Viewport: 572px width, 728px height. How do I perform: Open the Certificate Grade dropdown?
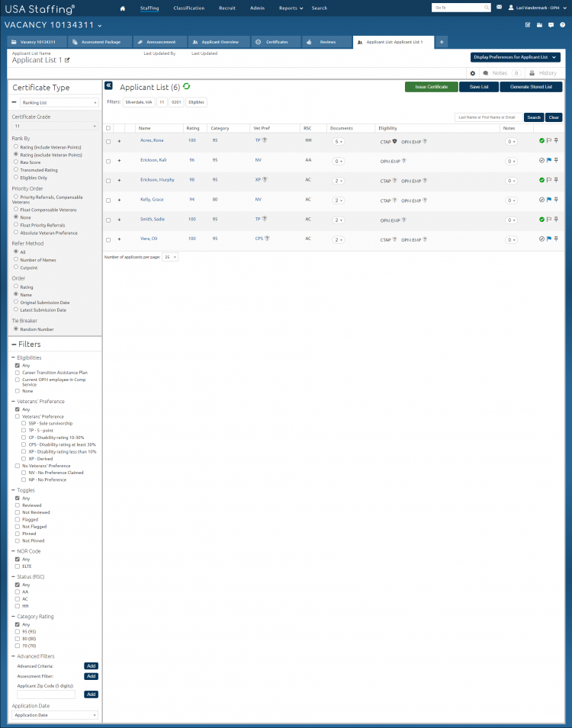55,126
